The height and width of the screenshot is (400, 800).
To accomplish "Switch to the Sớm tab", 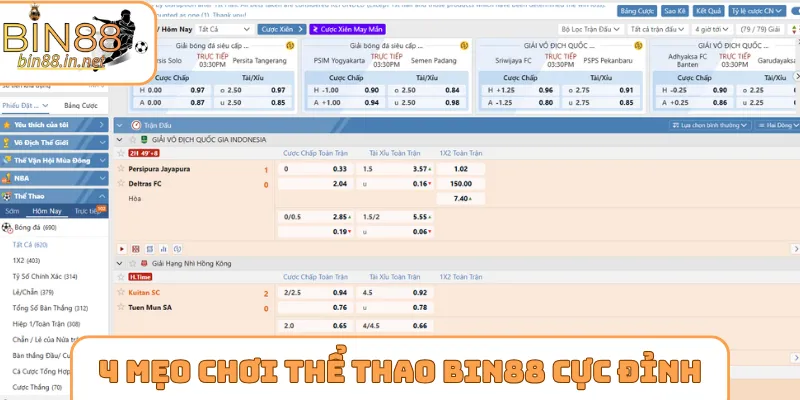I will click(x=12, y=211).
